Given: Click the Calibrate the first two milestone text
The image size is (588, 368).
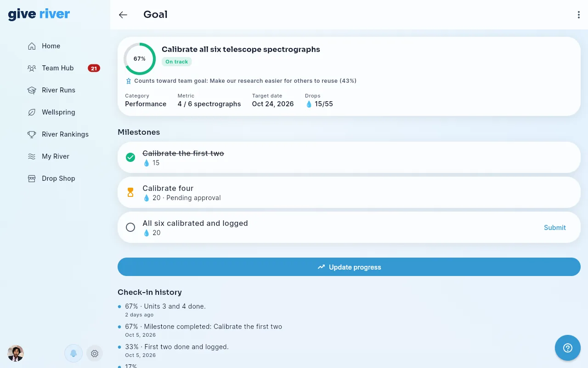Looking at the screenshot, I should 183,153.
